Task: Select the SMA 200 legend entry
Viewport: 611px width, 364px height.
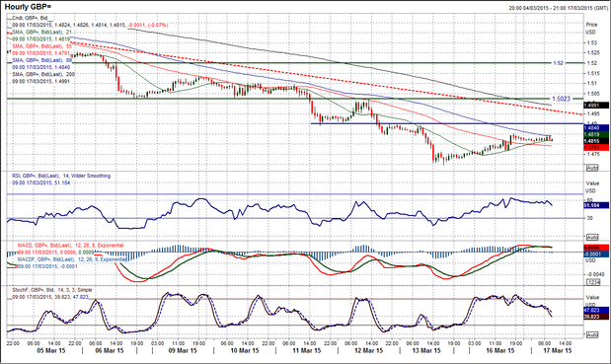Action: pos(43,74)
